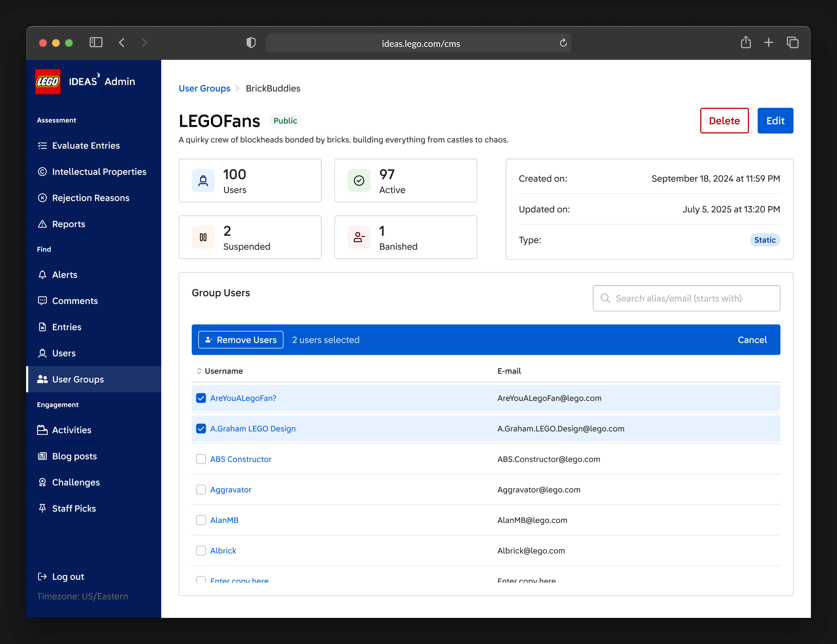Uncheck the AreYouALegoFan? checkbox
This screenshot has height=644, width=837.
[x=201, y=398]
